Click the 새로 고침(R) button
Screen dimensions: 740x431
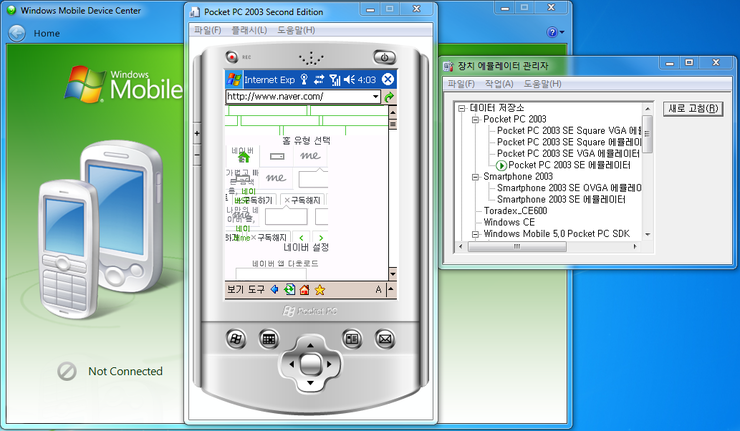tap(693, 109)
